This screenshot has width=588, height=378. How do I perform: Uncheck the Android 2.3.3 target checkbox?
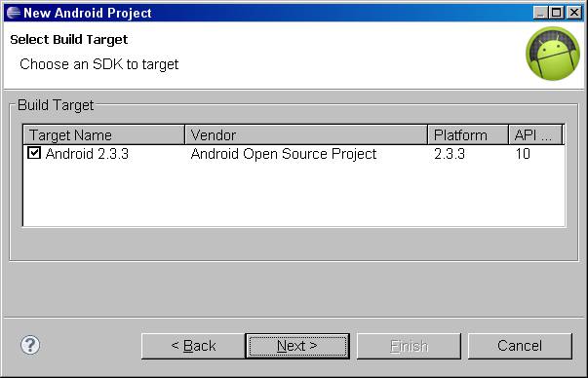coord(34,153)
